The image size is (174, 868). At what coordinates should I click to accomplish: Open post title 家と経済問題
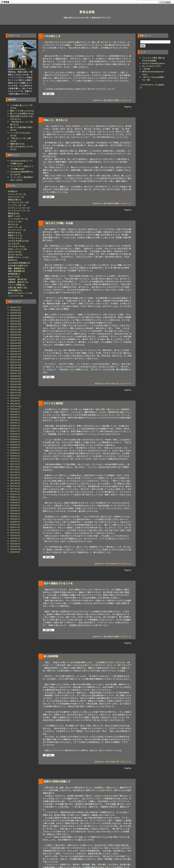[x=51, y=656]
